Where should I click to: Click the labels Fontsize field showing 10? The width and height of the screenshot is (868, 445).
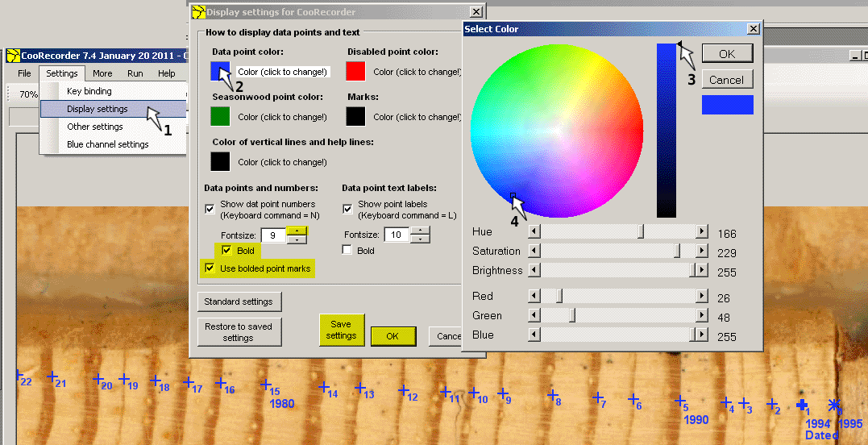click(397, 235)
